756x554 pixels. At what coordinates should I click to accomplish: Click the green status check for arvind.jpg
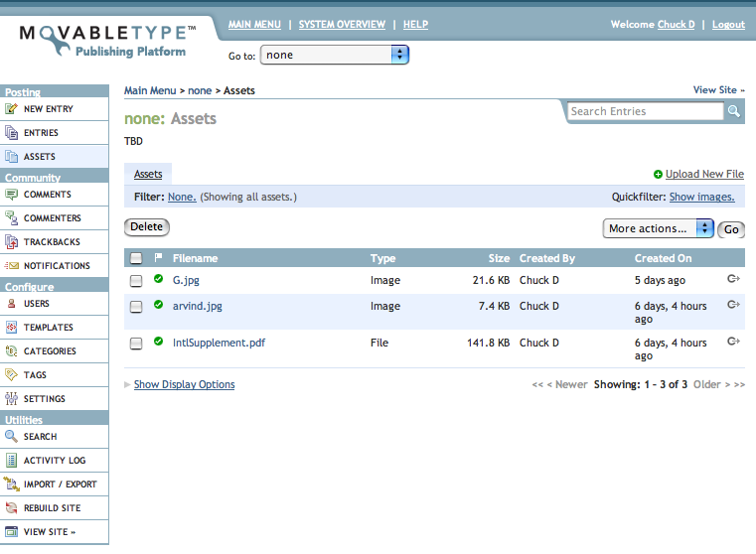pos(158,305)
